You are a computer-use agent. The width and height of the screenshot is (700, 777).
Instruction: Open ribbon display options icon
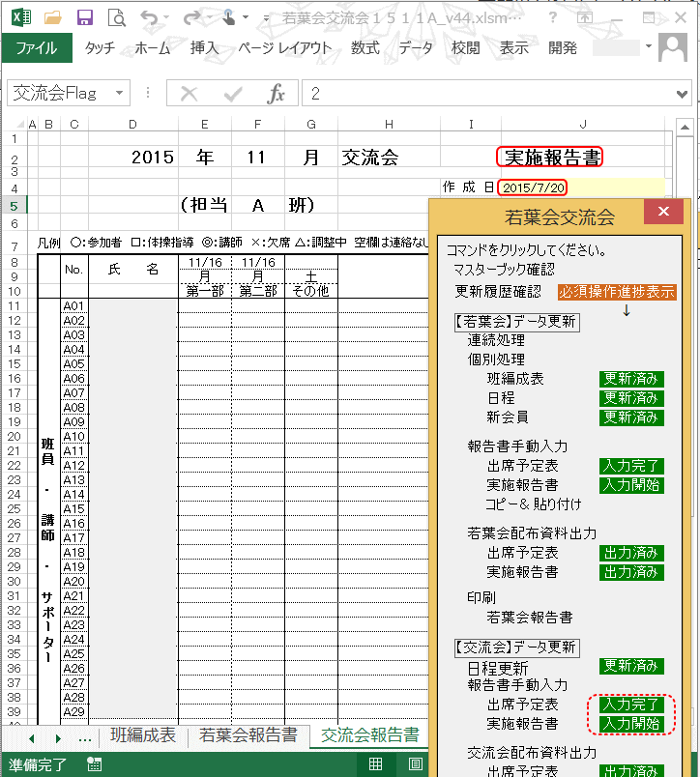pos(585,17)
